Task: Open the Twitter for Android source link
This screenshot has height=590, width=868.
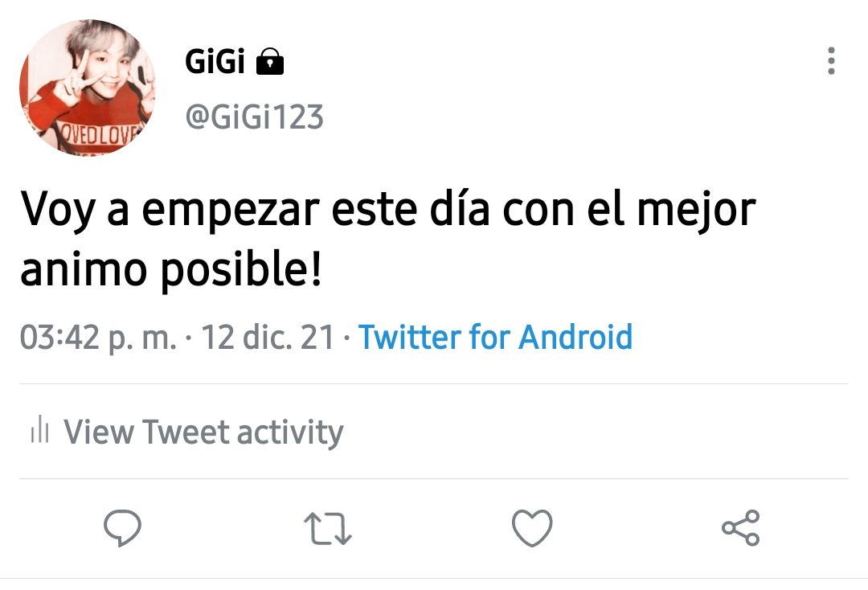Action: 495,337
